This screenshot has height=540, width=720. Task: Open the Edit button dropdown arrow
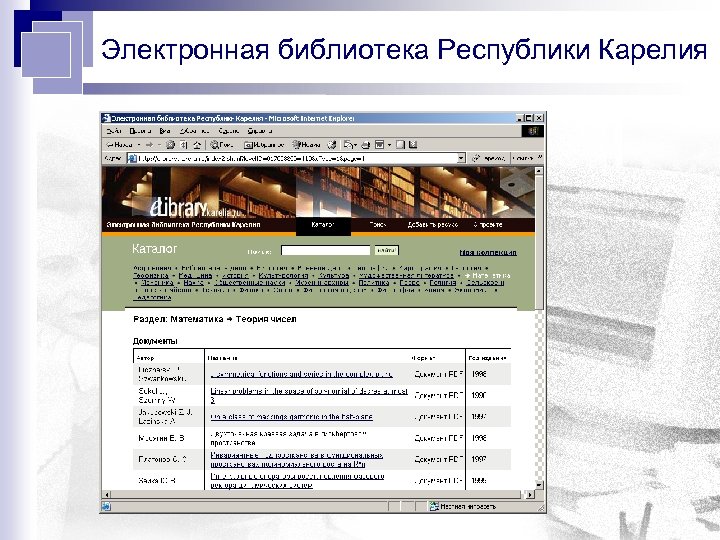pyautogui.click(x=389, y=145)
